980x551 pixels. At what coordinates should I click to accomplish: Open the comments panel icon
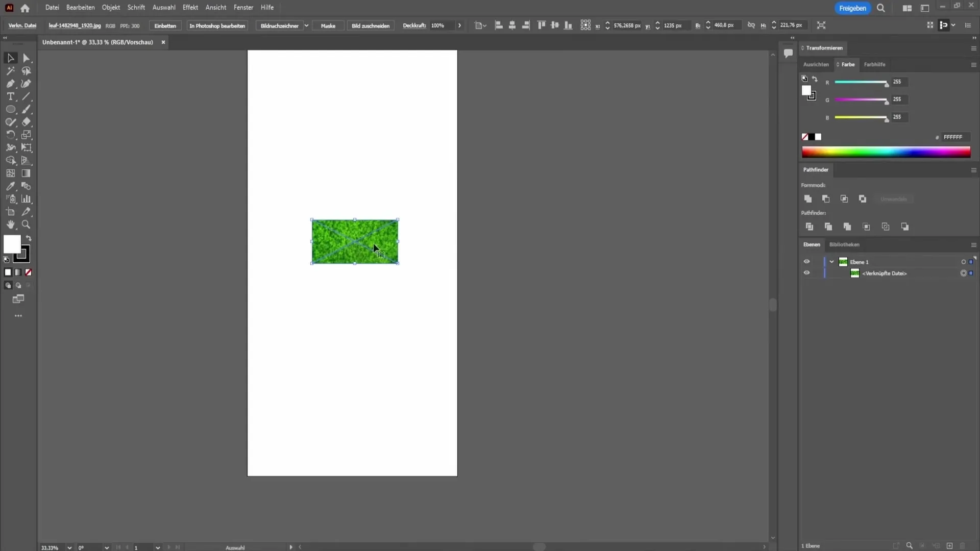click(788, 53)
